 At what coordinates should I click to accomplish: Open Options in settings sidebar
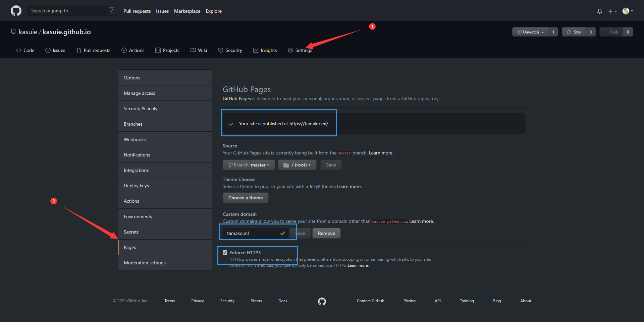click(165, 78)
